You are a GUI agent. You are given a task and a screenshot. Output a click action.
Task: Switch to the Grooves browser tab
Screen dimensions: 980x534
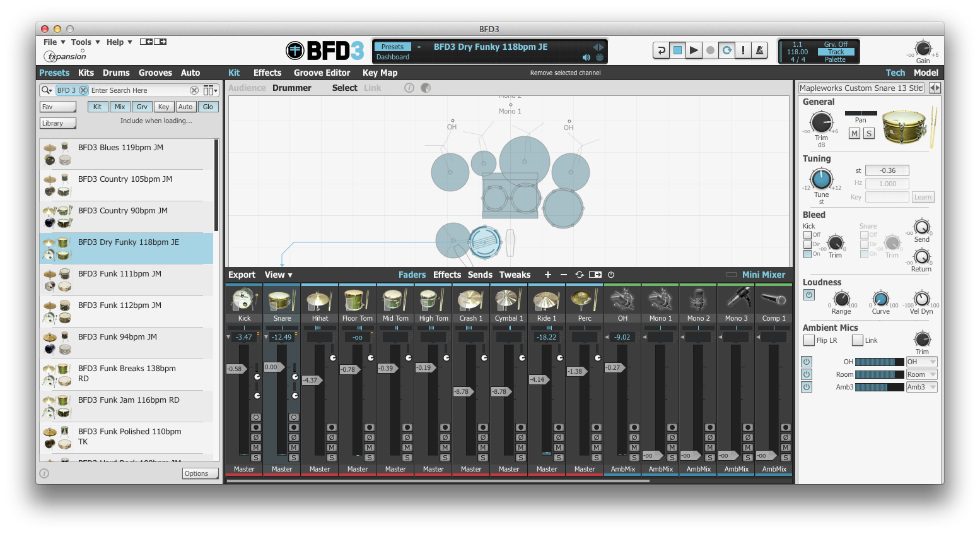(155, 73)
